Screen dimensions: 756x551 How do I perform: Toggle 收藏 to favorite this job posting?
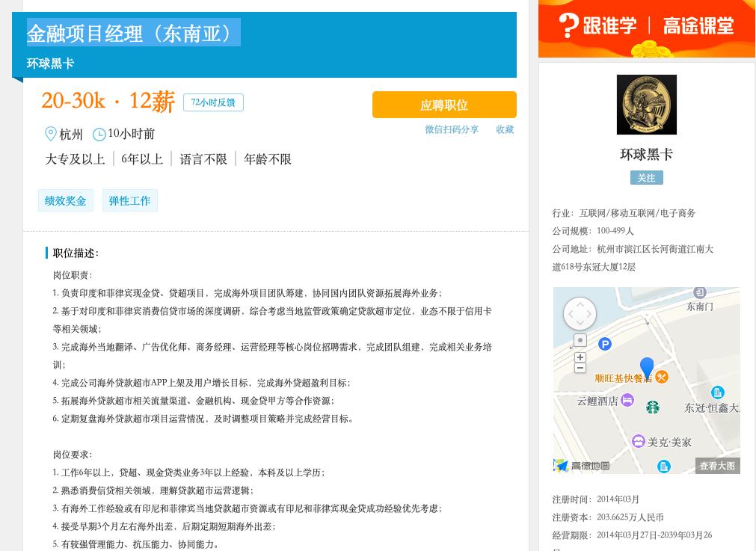point(505,129)
